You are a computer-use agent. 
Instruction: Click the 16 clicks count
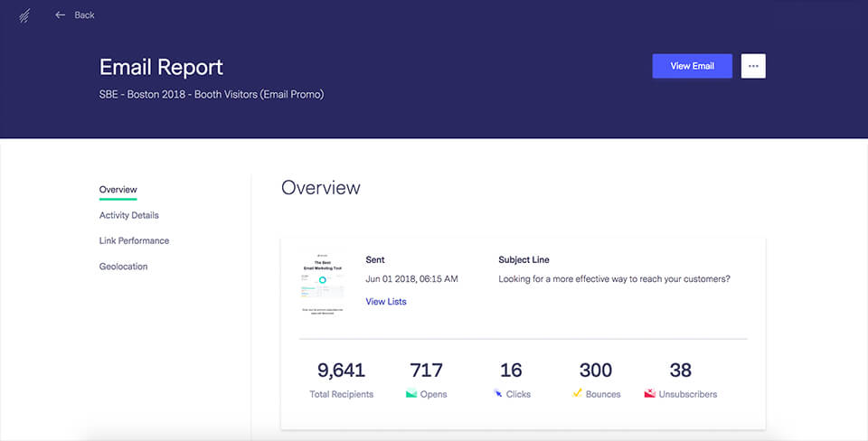(x=511, y=371)
